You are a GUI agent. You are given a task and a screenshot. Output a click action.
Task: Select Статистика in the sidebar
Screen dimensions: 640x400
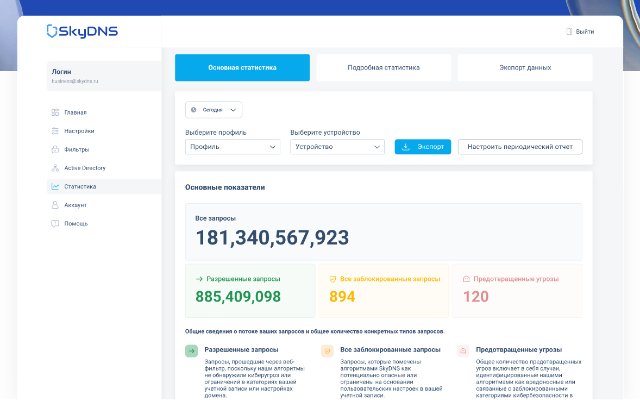(104, 187)
